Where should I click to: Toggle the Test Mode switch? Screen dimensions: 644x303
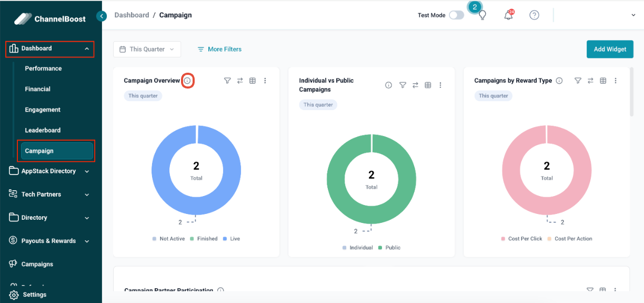click(x=456, y=15)
